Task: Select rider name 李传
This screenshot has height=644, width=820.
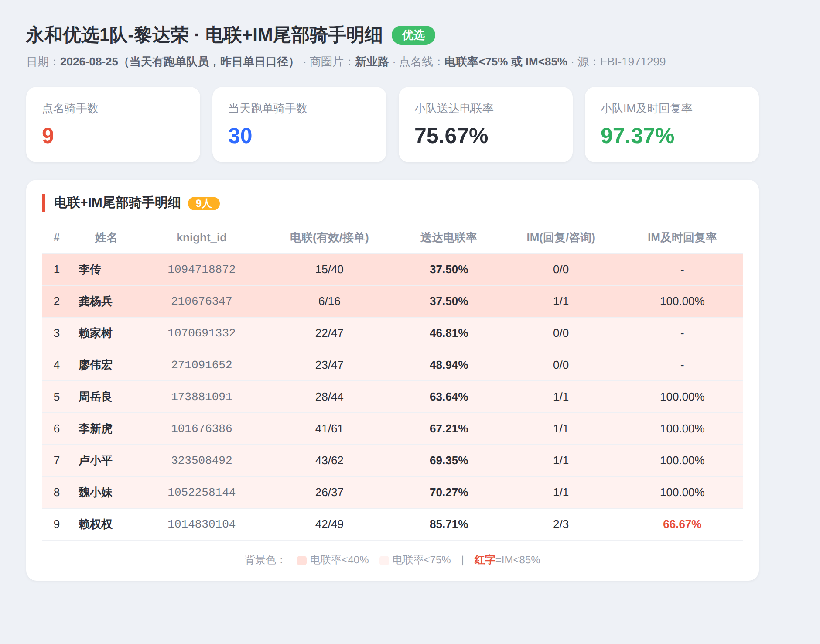Action: 90,269
